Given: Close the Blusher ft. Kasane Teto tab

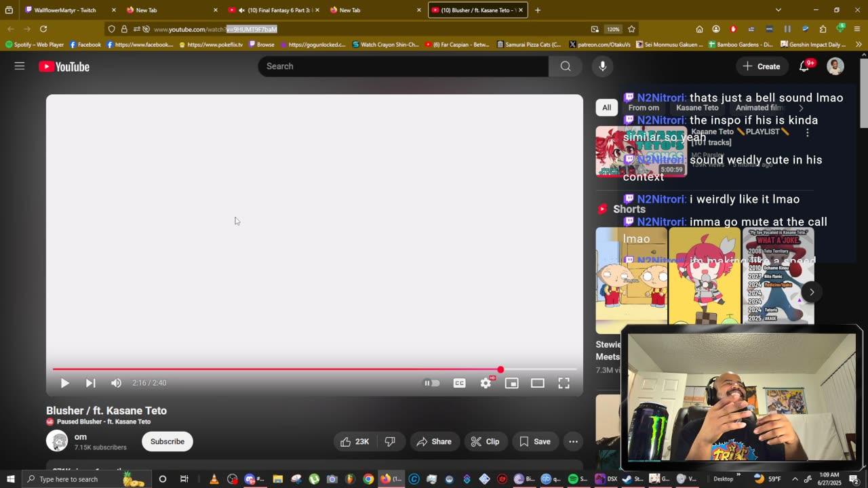Looking at the screenshot, I should pyautogui.click(x=521, y=10).
